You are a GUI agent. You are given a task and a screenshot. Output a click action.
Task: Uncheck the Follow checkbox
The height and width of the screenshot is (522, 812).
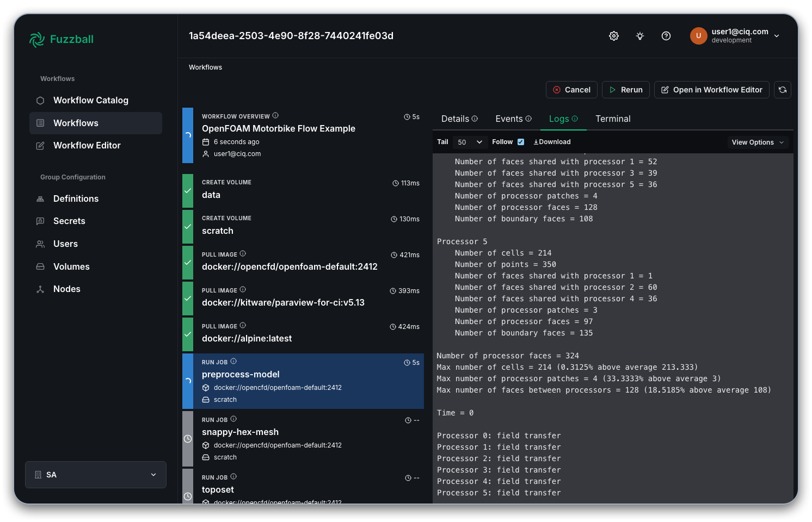tap(521, 142)
